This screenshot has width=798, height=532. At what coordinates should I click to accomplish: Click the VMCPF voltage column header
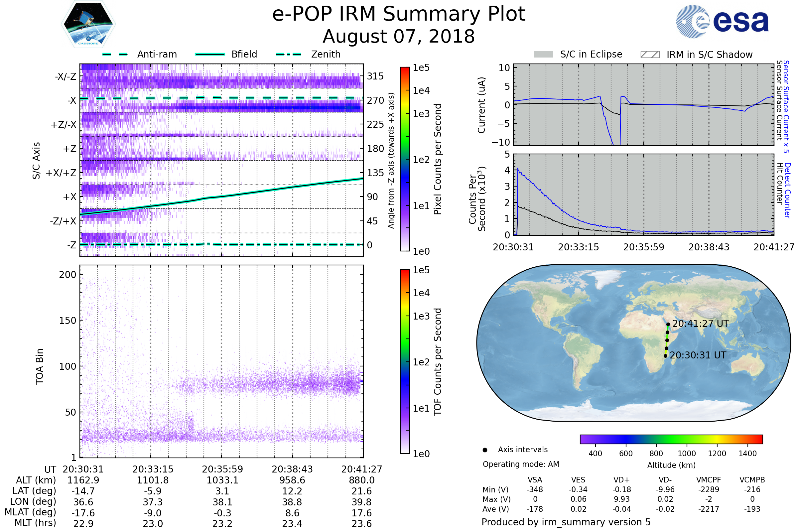pos(709,480)
